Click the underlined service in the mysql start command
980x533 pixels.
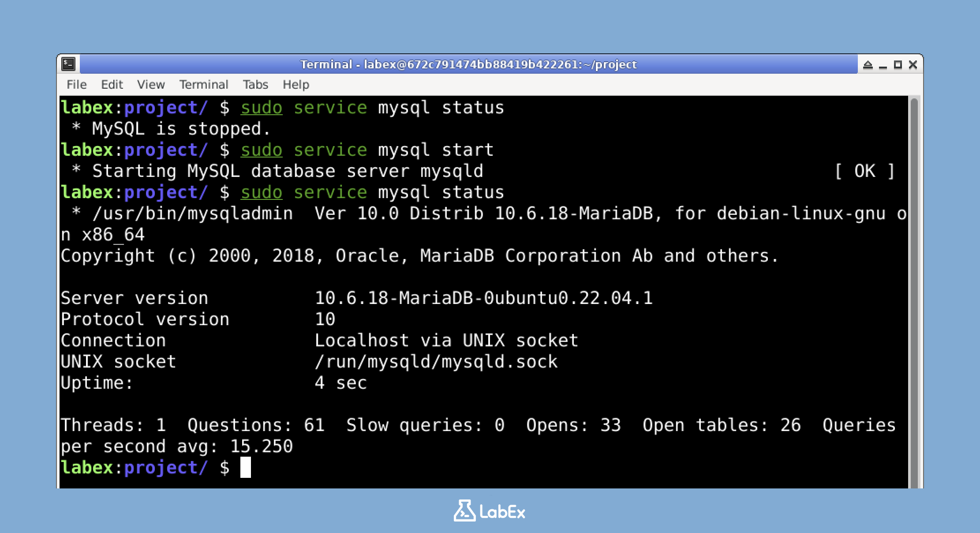[330, 150]
